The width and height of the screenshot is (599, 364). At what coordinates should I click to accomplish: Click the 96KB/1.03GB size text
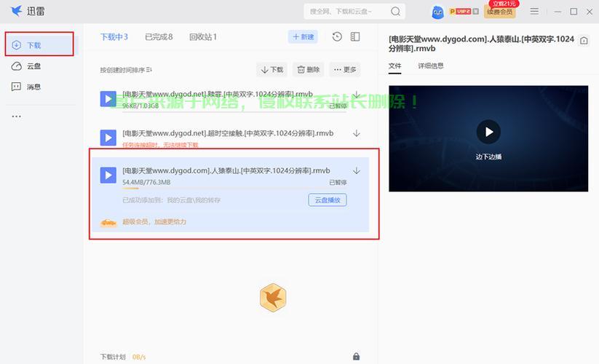pos(140,106)
